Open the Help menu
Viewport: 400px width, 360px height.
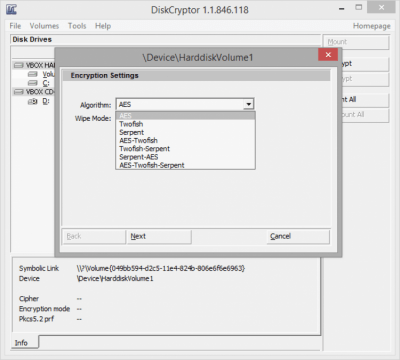(103, 26)
